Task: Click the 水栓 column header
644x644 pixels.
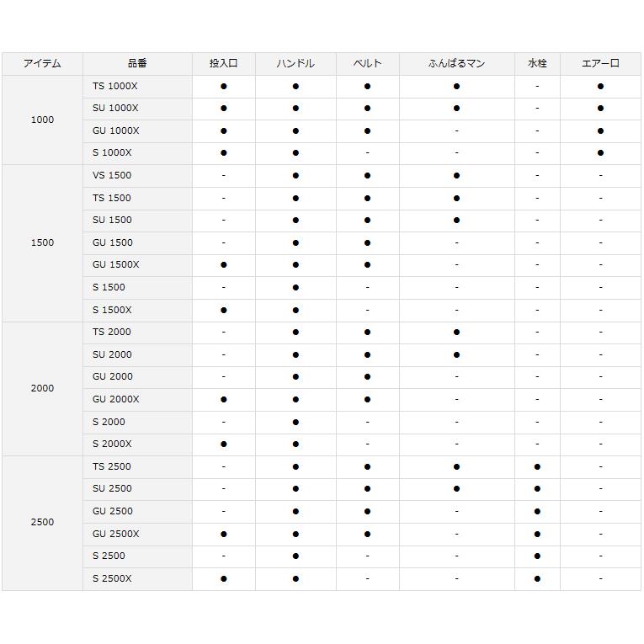Action: [537, 64]
